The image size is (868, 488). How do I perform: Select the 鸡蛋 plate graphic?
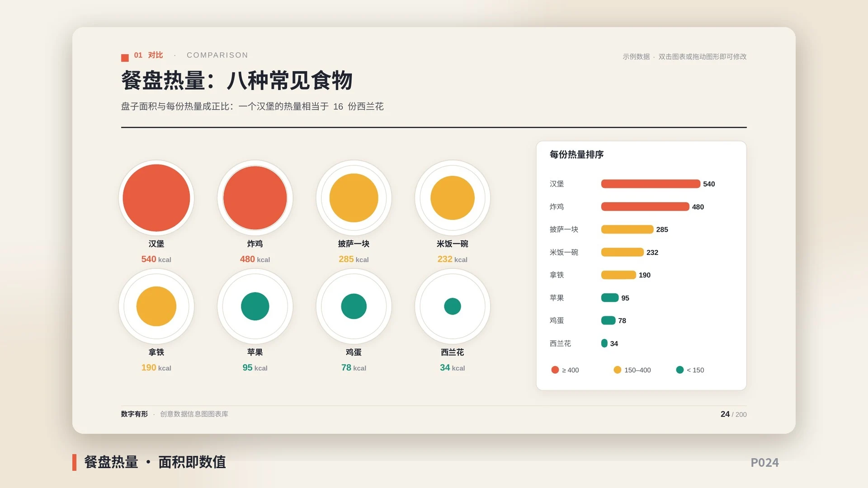[354, 306]
